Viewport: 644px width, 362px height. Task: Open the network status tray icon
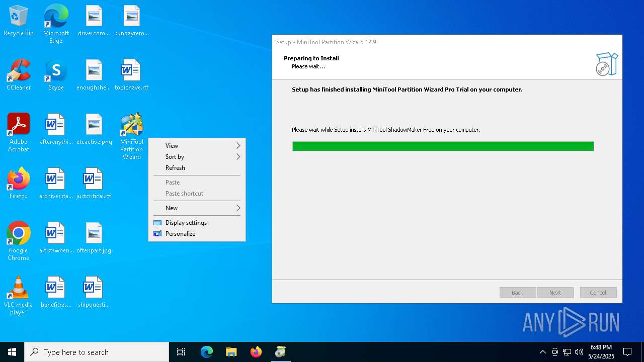point(567,352)
